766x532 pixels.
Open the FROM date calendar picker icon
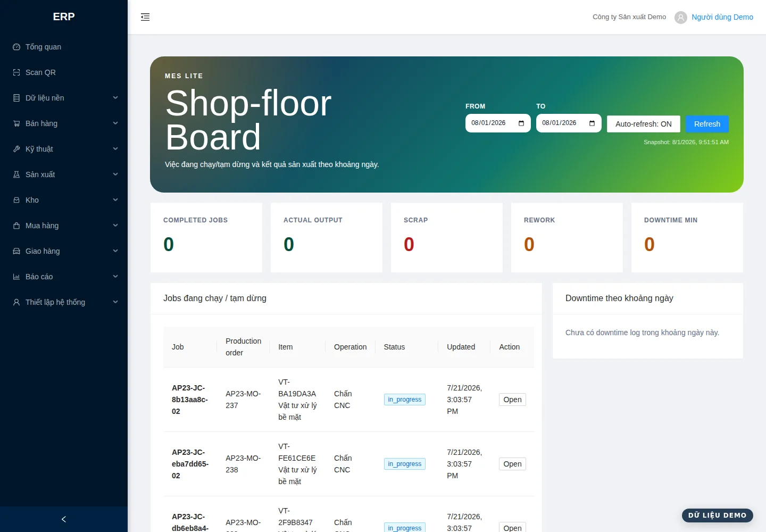point(521,123)
